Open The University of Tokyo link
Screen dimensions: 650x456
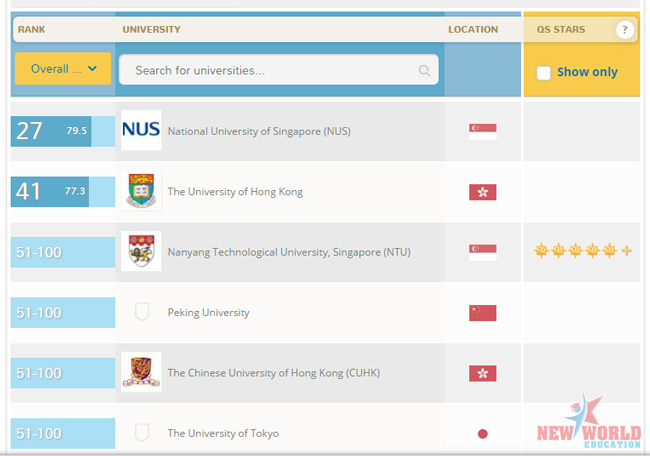point(223,434)
